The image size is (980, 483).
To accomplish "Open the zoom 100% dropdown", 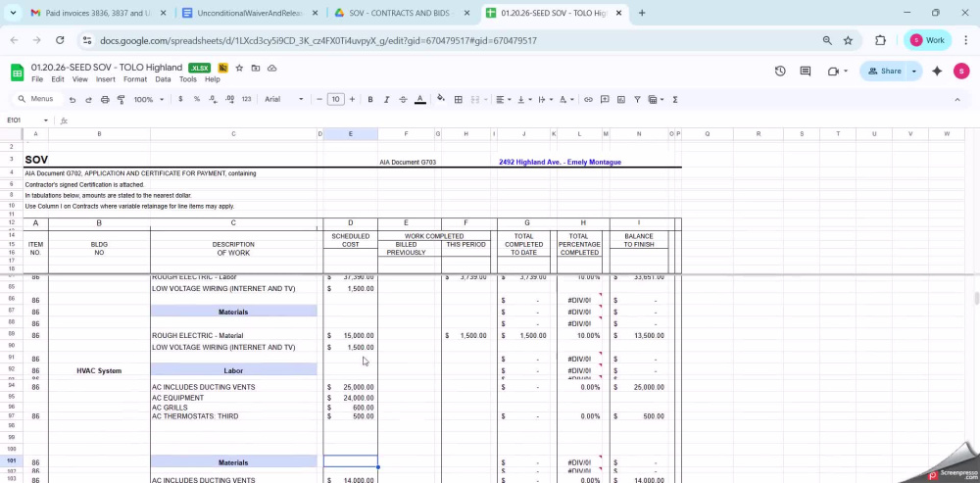I will tap(149, 99).
